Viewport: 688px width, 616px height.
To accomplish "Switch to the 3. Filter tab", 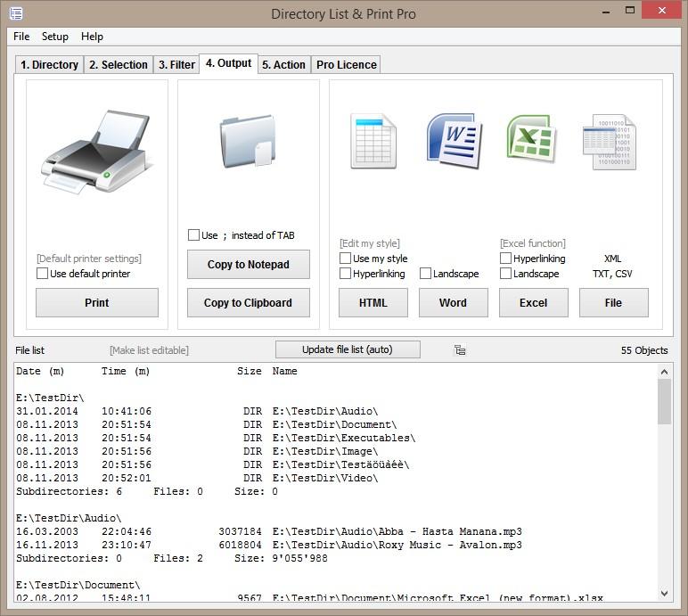I will tap(176, 64).
